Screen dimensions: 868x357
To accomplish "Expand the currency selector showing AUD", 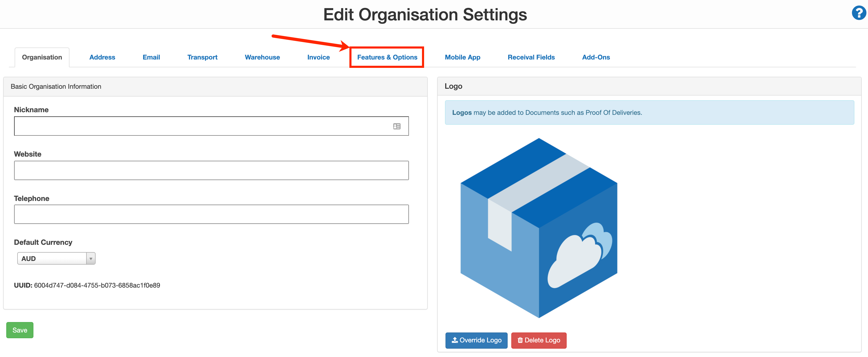I will pyautogui.click(x=56, y=258).
